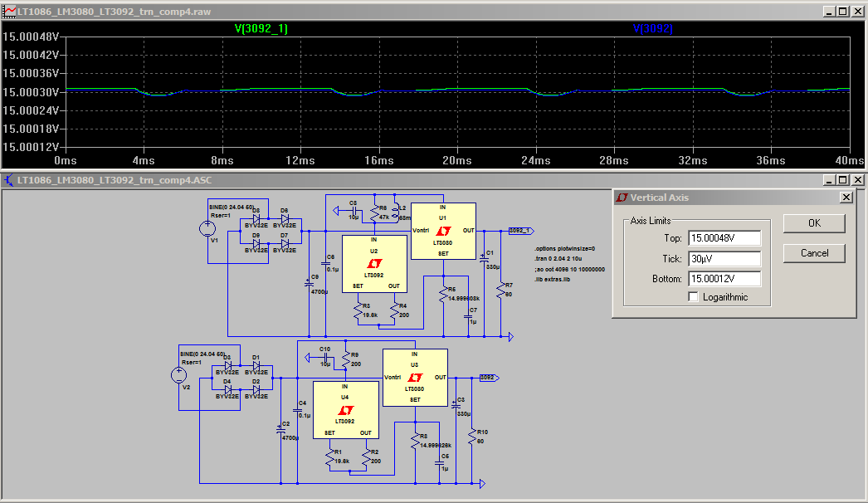The width and height of the screenshot is (868, 503).
Task: Select resistor R4 200
Action: point(394,310)
